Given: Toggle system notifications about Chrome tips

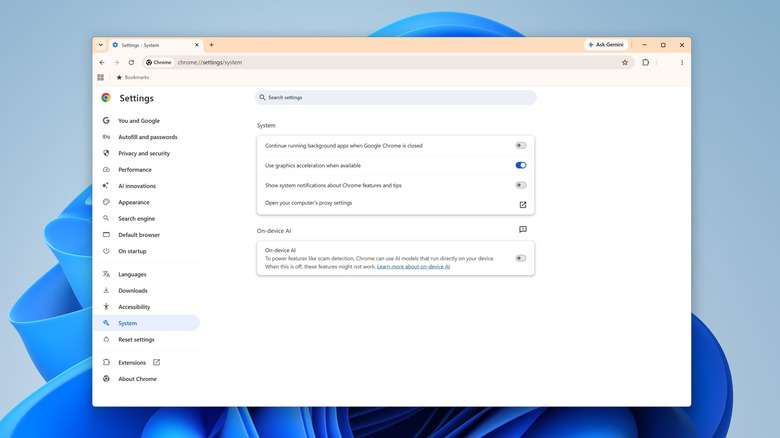Looking at the screenshot, I should (x=521, y=185).
